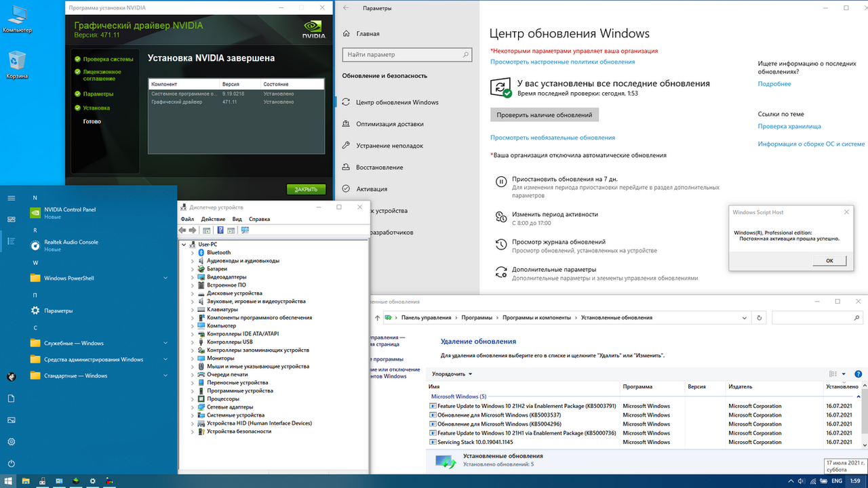
Task: Click Проверить наличие обновлений button
Action: coord(545,115)
